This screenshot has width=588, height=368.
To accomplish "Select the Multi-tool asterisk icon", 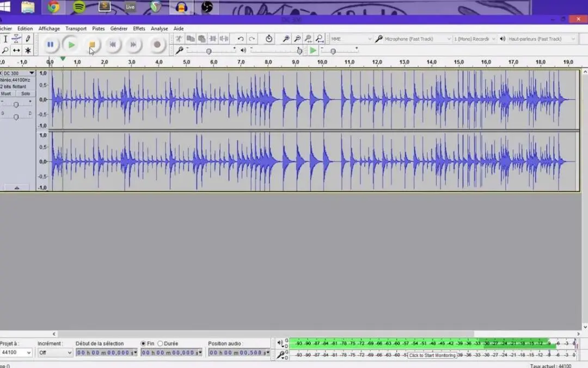I will (28, 50).
